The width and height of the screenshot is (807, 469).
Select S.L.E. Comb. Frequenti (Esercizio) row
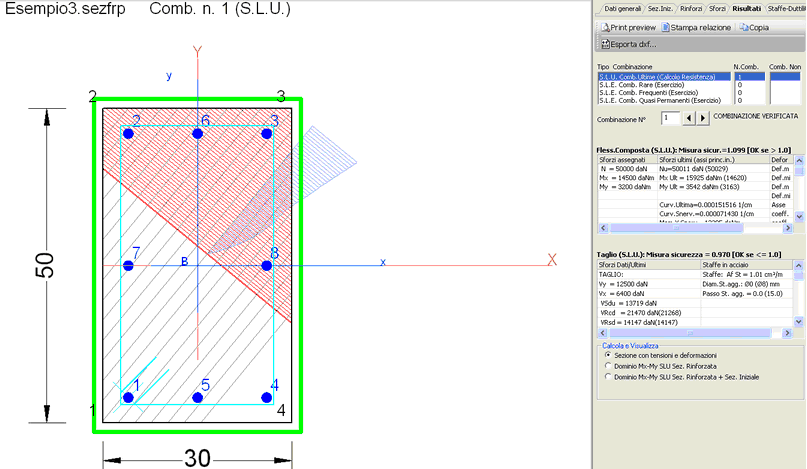(664, 93)
